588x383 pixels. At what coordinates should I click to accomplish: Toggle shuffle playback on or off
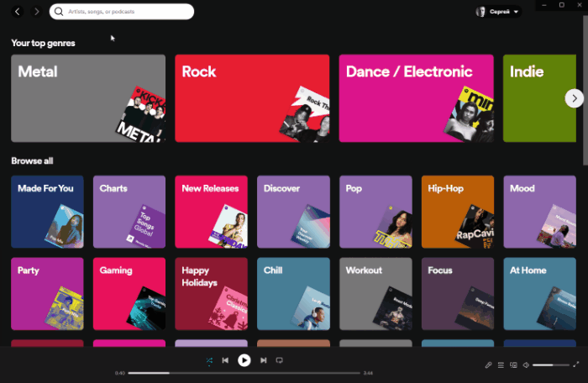tap(209, 360)
